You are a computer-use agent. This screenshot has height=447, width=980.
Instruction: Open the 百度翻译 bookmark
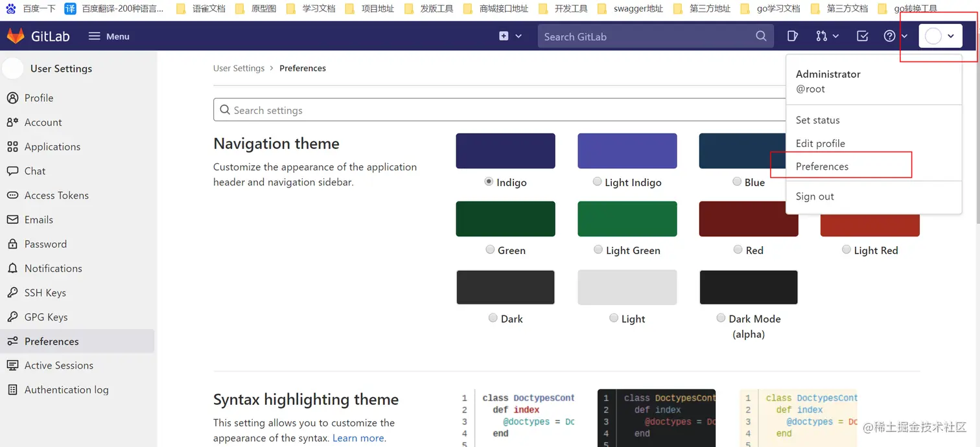tap(114, 8)
